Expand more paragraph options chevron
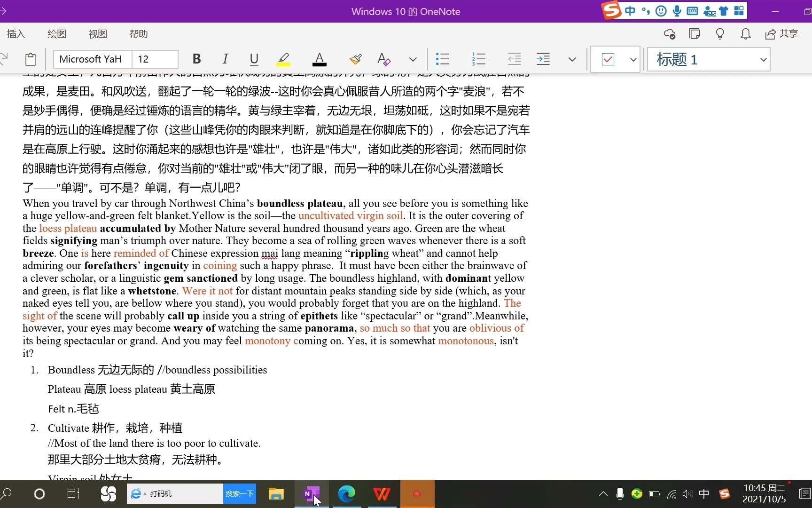Screen dimensions: 812x508 [572, 59]
